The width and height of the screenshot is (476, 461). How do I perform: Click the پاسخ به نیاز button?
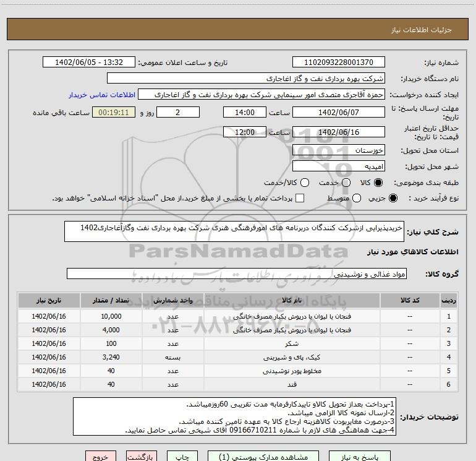359,457
